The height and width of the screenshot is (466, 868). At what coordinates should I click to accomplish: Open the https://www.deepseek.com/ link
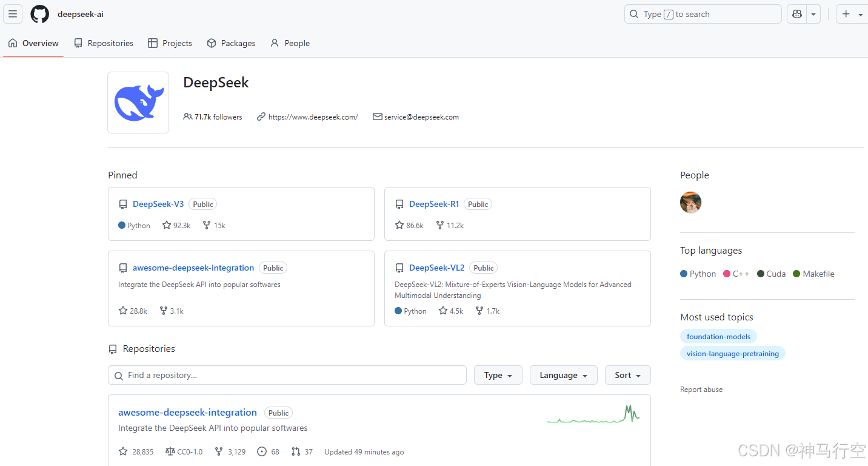pos(313,117)
